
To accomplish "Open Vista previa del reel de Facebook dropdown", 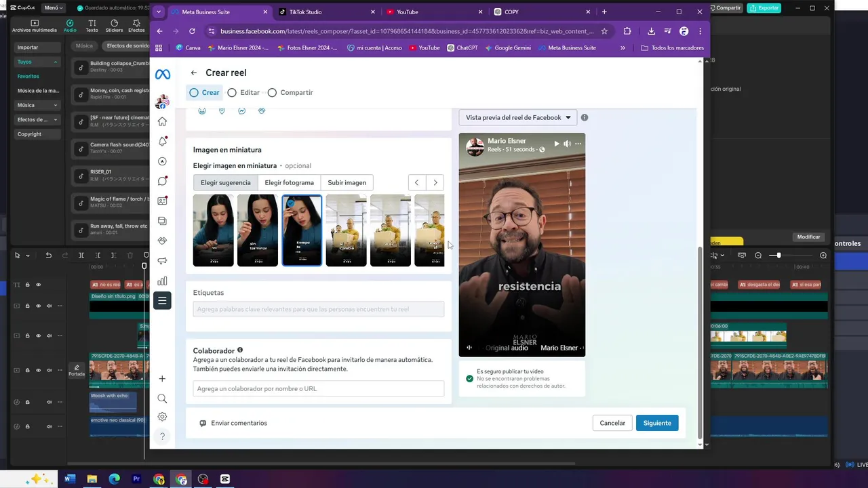I will [517, 117].
